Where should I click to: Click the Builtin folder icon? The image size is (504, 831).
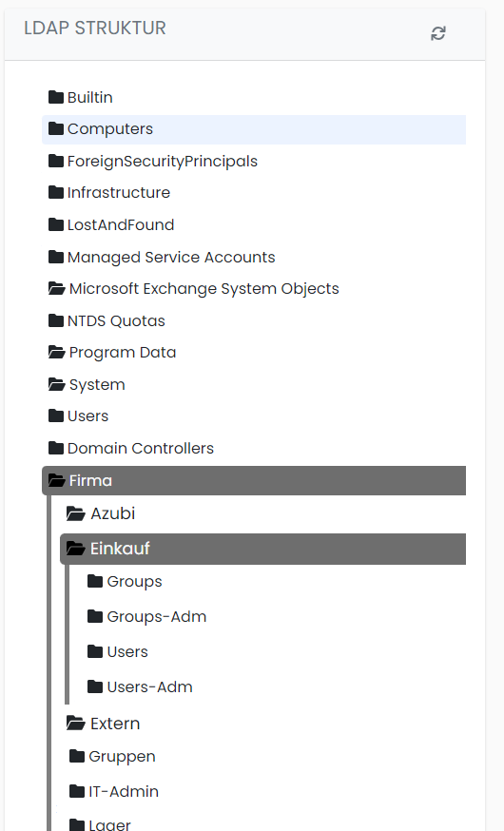pos(56,97)
